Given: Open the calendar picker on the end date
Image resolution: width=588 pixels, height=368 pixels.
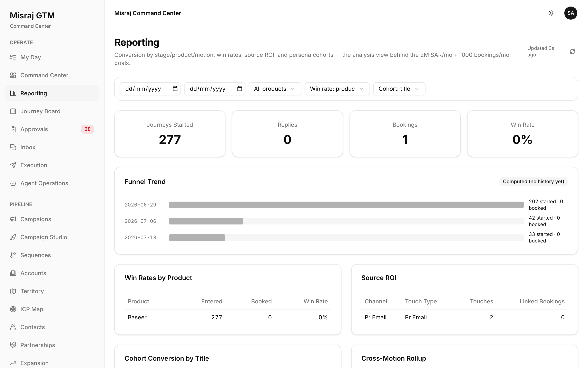Looking at the screenshot, I should coord(239,89).
